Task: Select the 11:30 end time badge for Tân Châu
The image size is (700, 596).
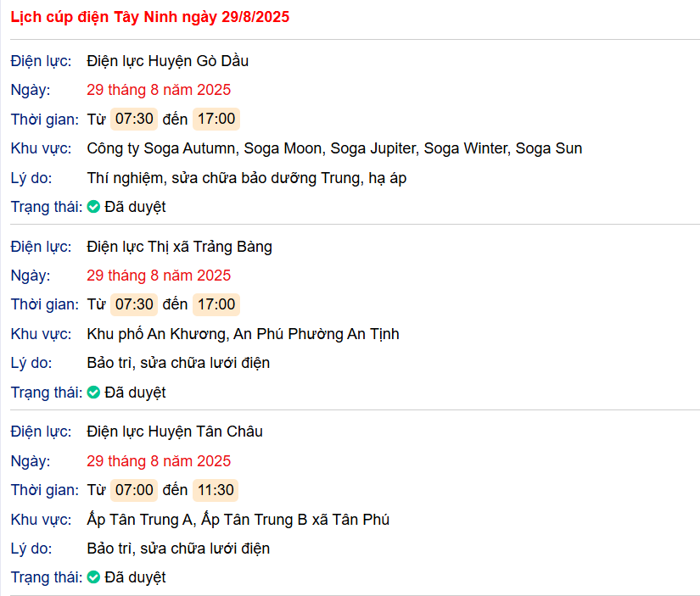Action: click(x=216, y=490)
